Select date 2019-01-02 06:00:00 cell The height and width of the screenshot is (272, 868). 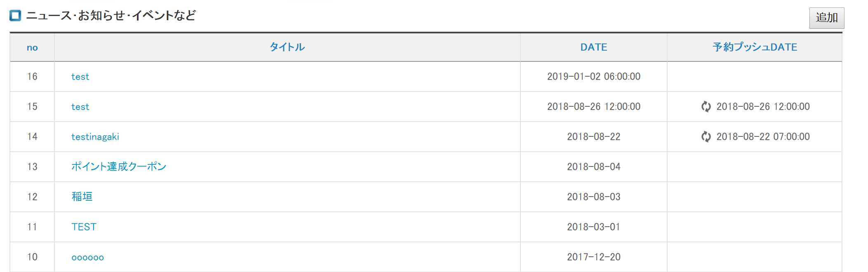(x=594, y=76)
